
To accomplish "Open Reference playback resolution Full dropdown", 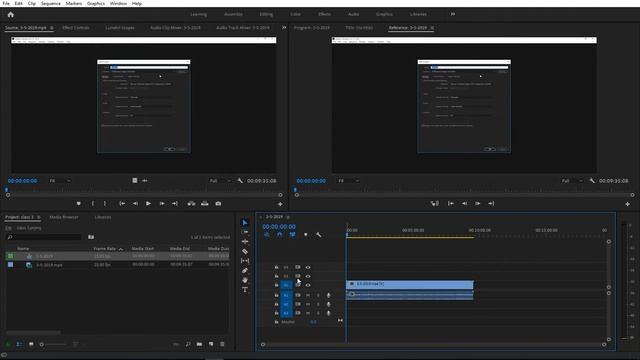I will click(573, 180).
